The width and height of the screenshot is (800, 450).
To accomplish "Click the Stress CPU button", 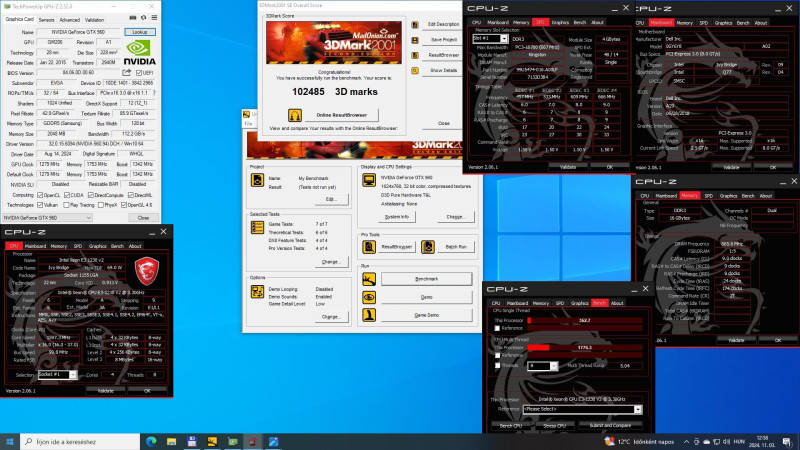I will (555, 426).
